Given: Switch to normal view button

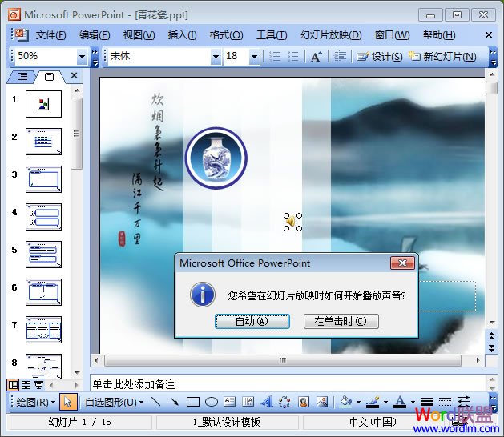Looking at the screenshot, I should pyautogui.click(x=13, y=385).
